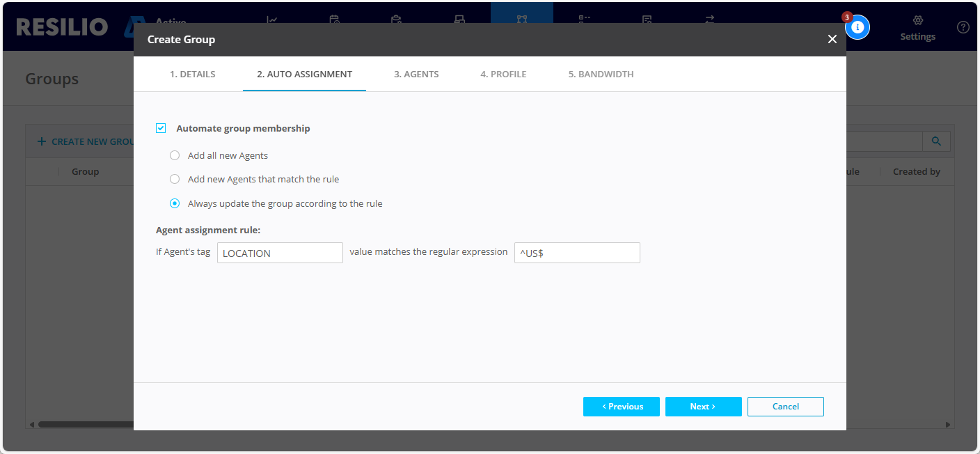Select Add all new Agents option
This screenshot has height=454, width=980.
click(175, 155)
